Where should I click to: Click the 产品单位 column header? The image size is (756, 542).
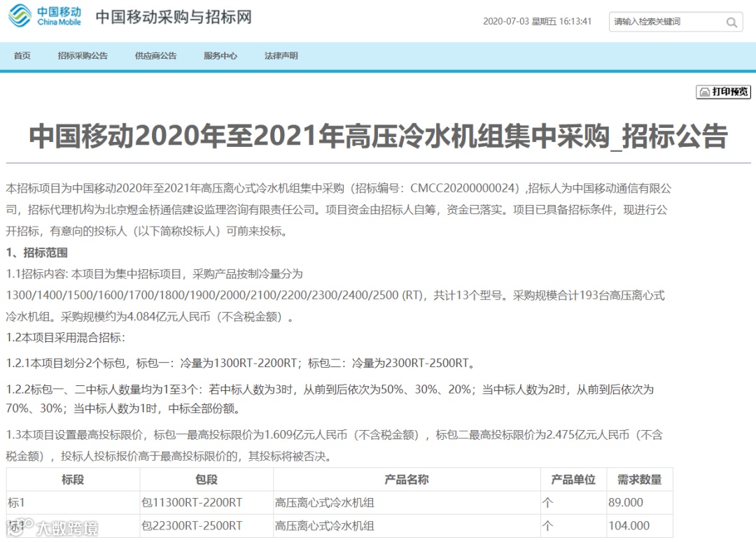click(x=573, y=479)
